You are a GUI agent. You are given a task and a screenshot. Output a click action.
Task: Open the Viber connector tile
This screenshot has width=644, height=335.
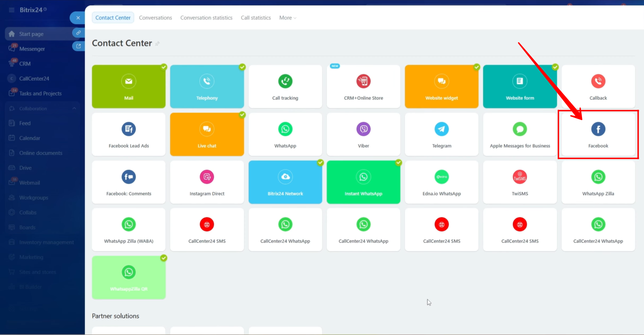(x=363, y=135)
